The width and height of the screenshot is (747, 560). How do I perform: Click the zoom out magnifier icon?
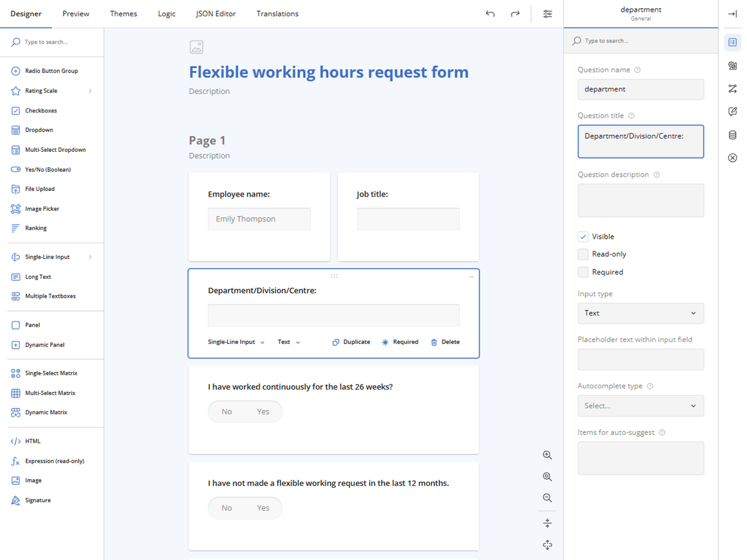[x=547, y=498]
